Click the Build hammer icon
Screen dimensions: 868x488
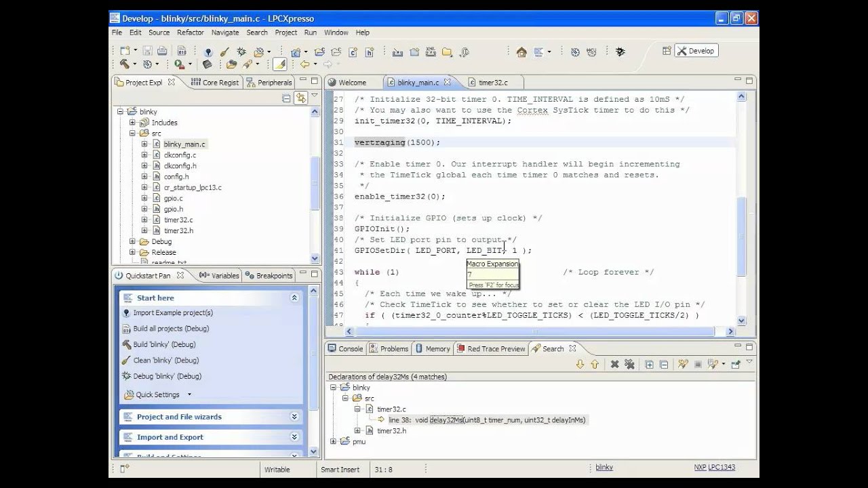125,64
